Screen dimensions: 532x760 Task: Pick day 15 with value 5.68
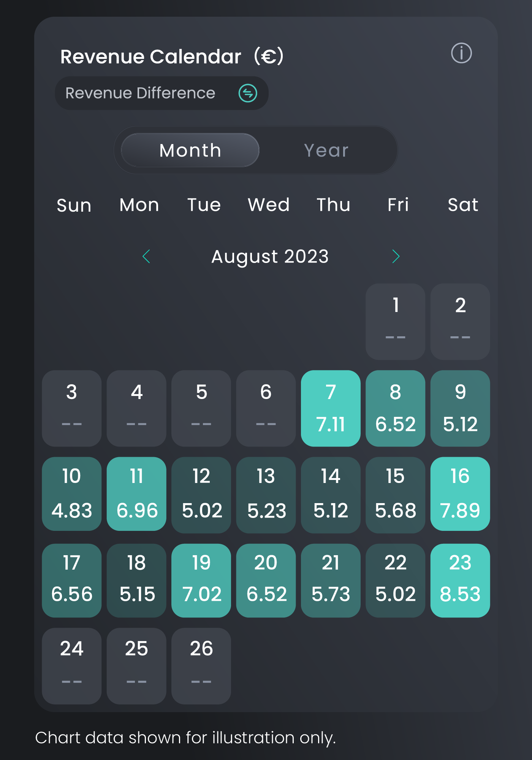[395, 495]
